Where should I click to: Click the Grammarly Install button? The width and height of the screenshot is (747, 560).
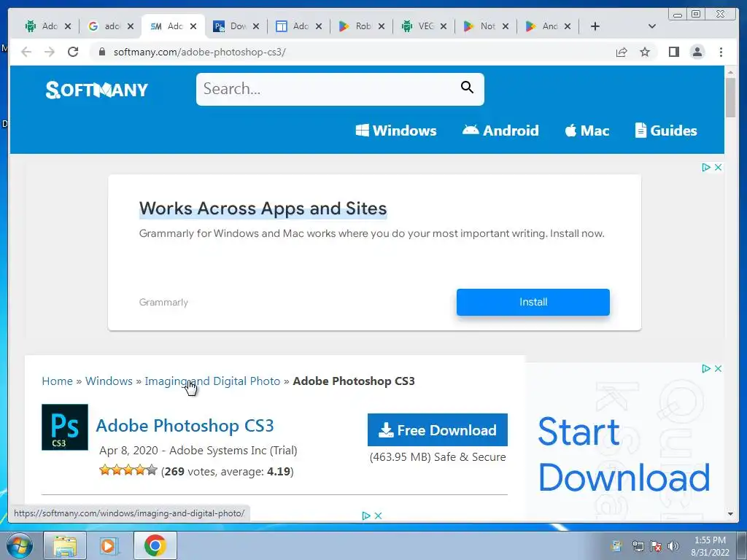point(533,302)
